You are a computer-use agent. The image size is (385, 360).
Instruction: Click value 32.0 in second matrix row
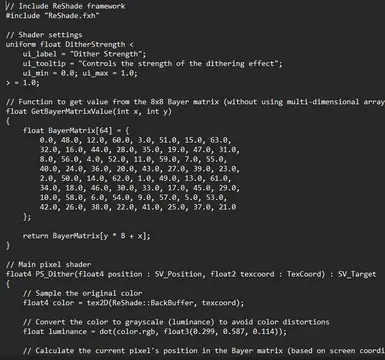(x=48, y=150)
